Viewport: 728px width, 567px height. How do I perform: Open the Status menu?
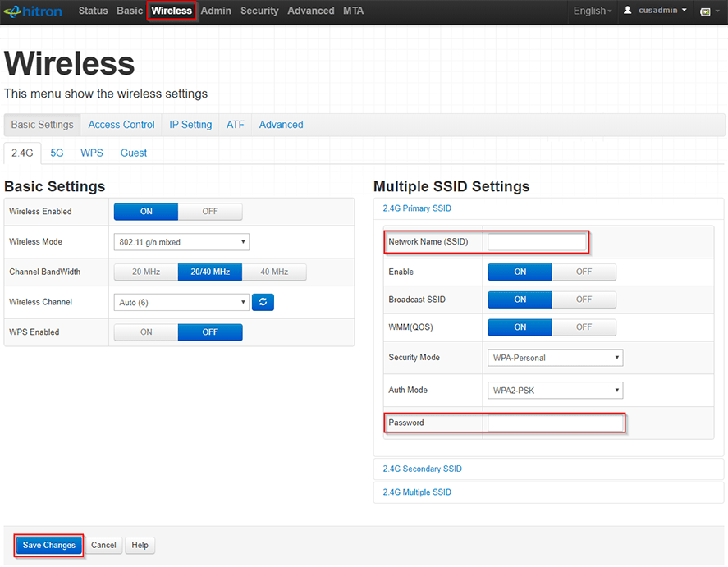point(93,11)
